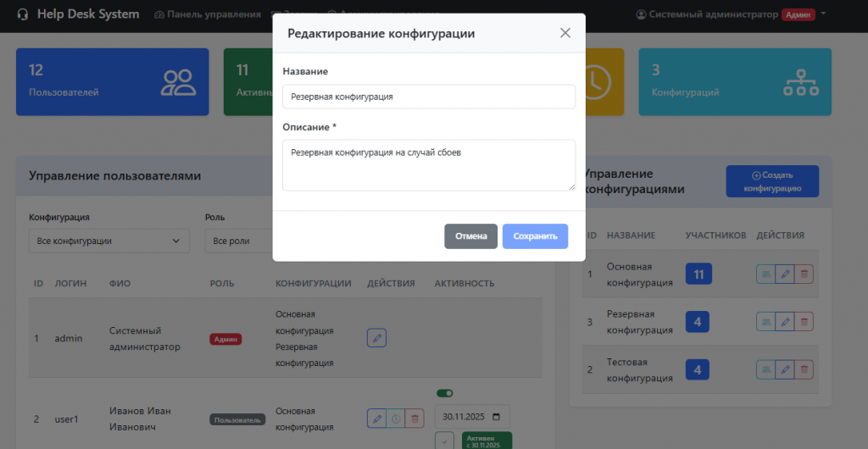Click the Конфигураций stat card
The width and height of the screenshot is (868, 449).
tap(735, 82)
